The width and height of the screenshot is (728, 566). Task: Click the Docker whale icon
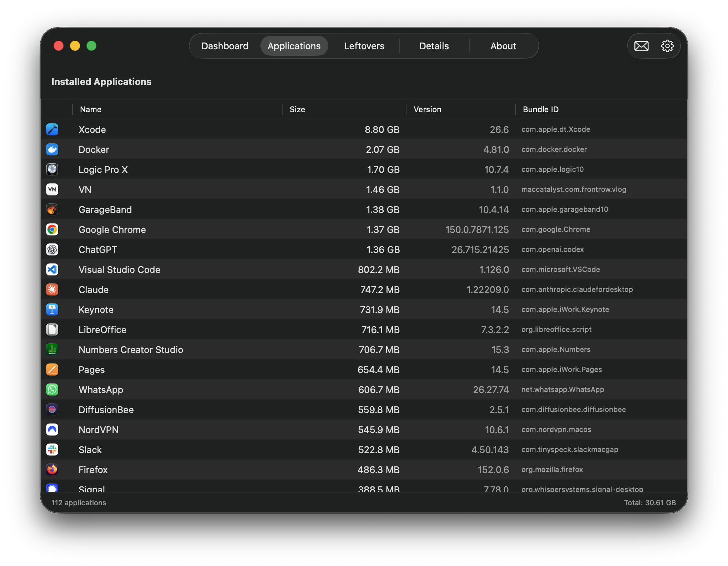click(x=52, y=149)
